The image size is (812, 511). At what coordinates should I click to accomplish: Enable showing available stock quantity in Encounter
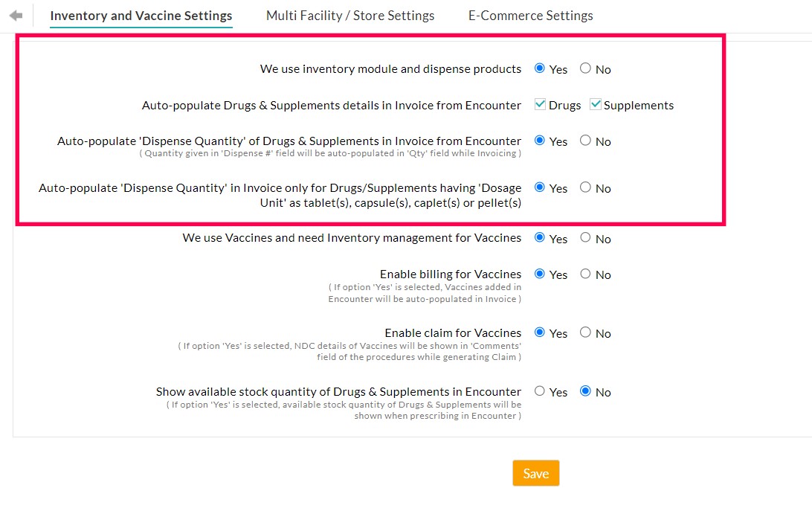(x=540, y=391)
